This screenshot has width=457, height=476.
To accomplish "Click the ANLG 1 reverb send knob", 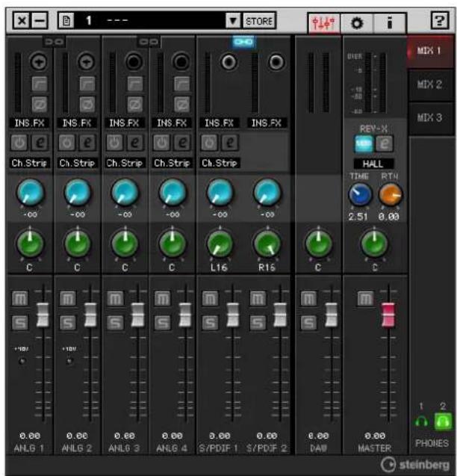I will 30,193.
